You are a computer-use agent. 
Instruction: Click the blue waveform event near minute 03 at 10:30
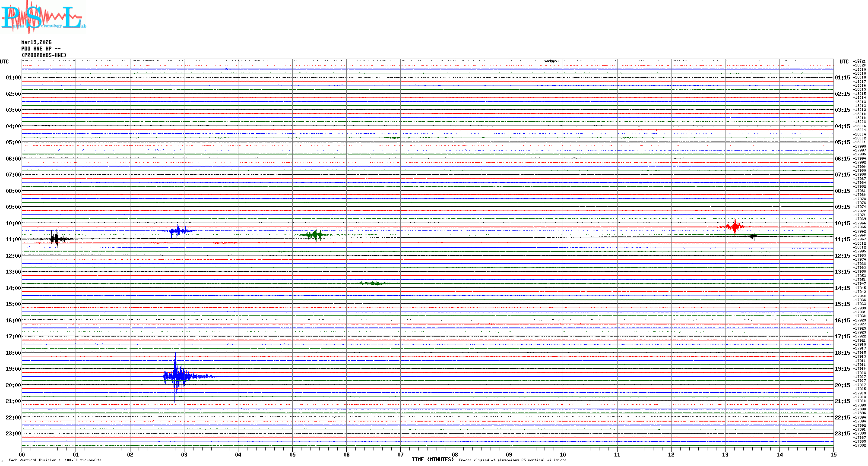[178, 231]
